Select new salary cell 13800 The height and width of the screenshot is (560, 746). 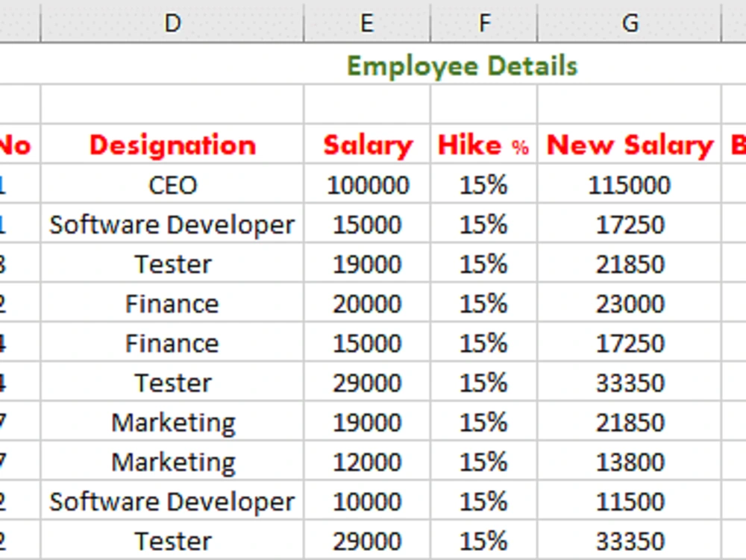click(630, 461)
